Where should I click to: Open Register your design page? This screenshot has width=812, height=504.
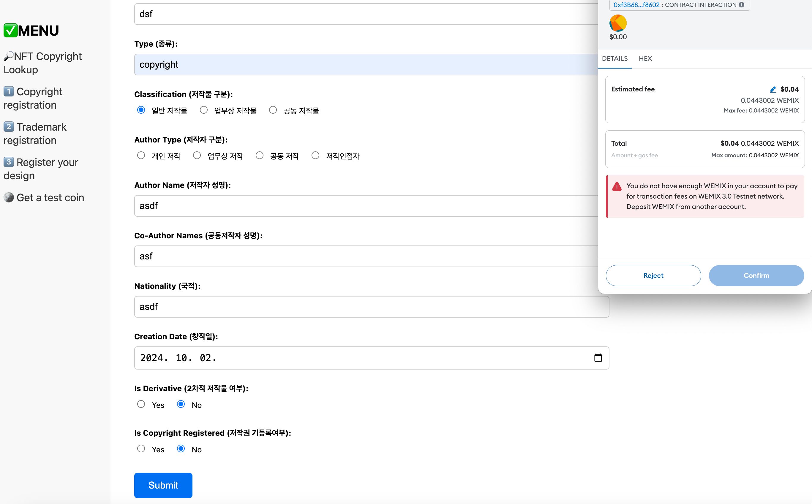pos(41,169)
